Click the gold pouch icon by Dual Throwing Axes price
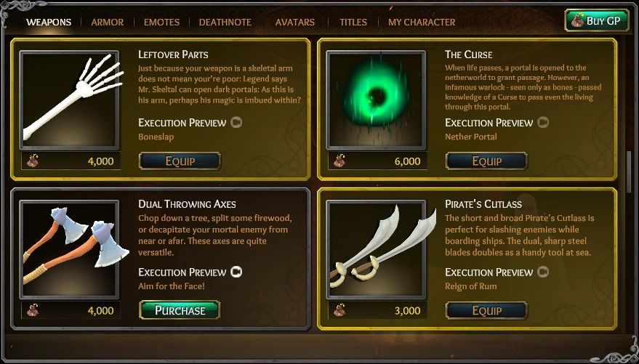Image resolution: width=639 pixels, height=364 pixels. point(33,311)
